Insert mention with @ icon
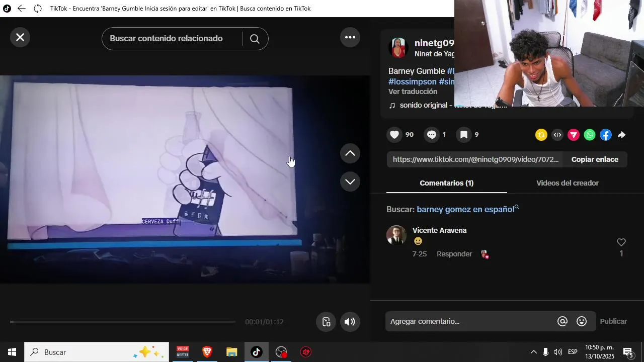 pos(562,321)
